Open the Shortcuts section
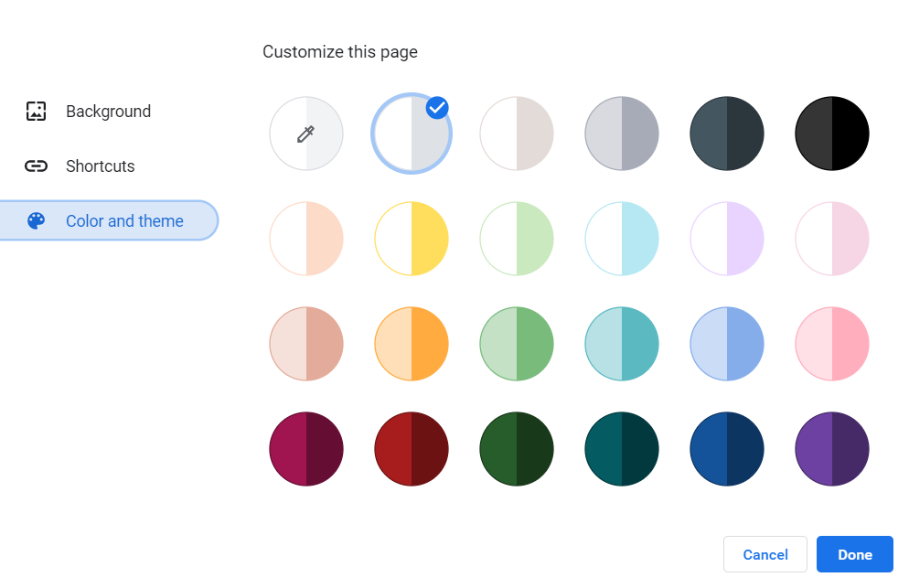This screenshot has width=909, height=588. tap(99, 166)
